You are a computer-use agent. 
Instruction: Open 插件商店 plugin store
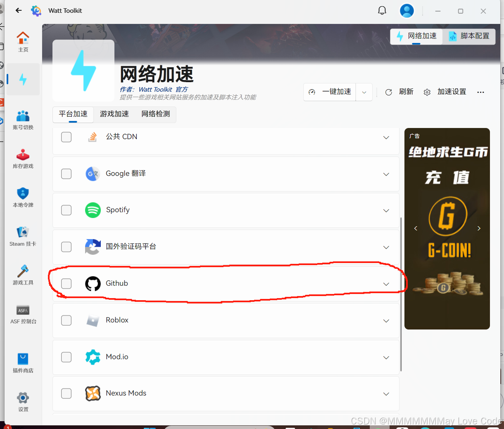(x=23, y=363)
